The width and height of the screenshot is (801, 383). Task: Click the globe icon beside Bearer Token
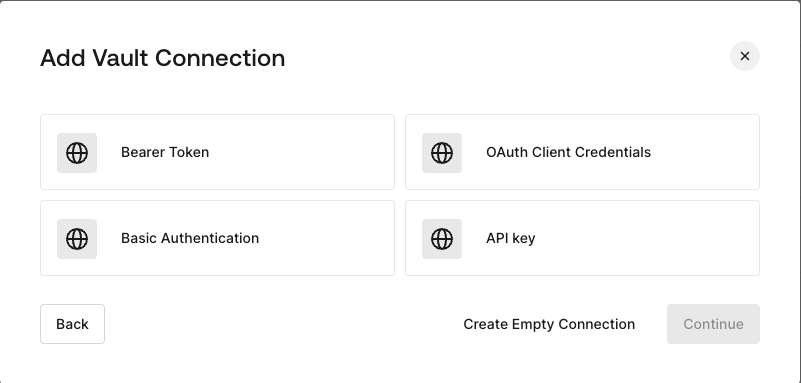[77, 153]
